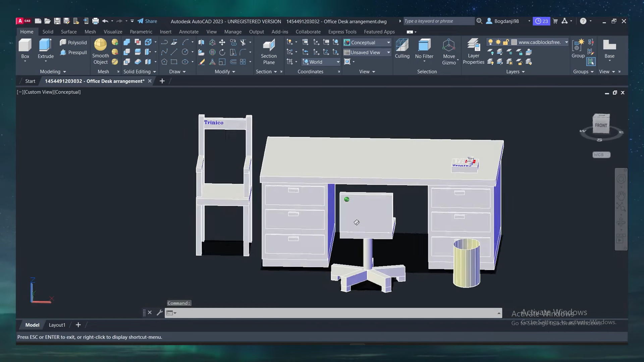Click the FRONT face of ViewCube
The image size is (644, 362).
[x=601, y=126]
